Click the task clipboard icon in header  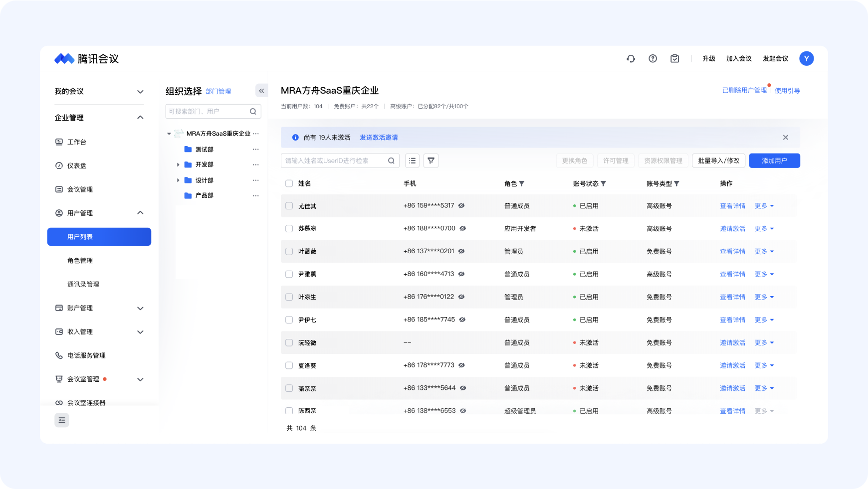pos(674,59)
